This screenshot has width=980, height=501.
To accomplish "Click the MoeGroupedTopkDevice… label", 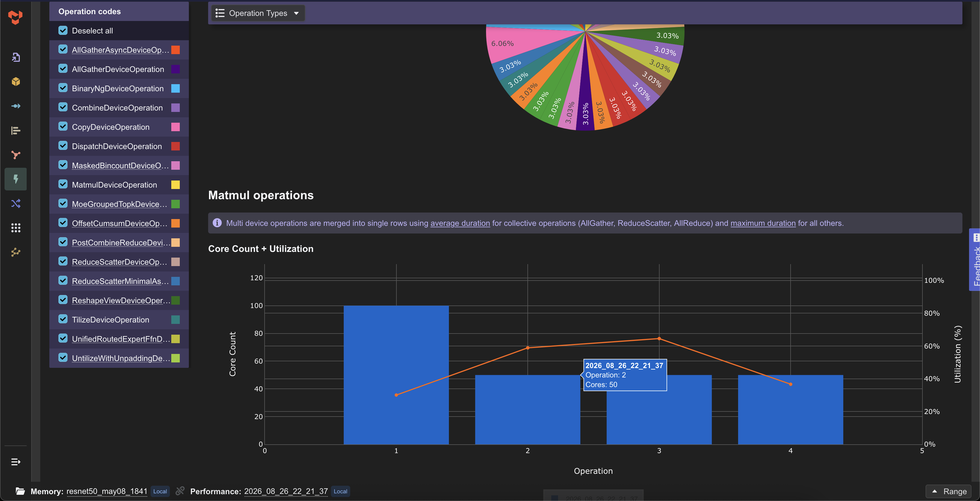I will (119, 204).
